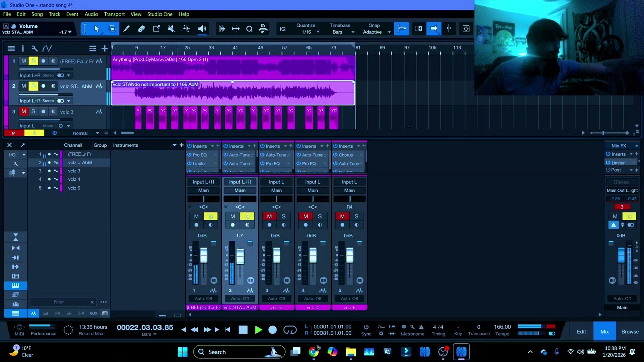Switch to the Instruments tab in console
This screenshot has height=362, width=644.
125,145
